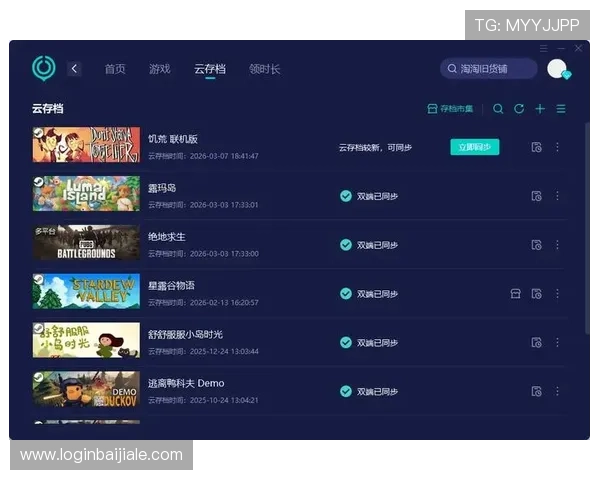Click the Don't Starve Together thumbnail
Screen dimensions: 600x480
[x=86, y=145]
